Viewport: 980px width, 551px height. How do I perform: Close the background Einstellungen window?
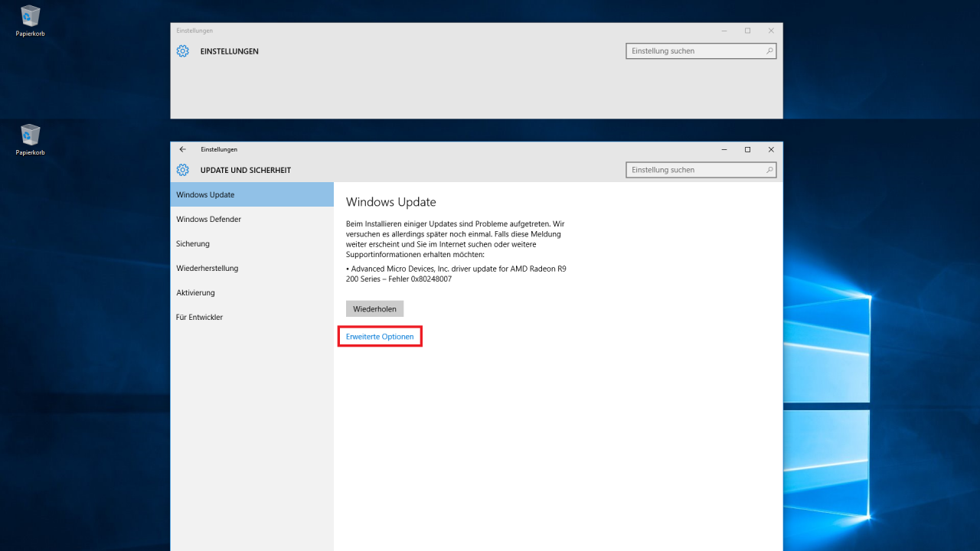click(771, 31)
